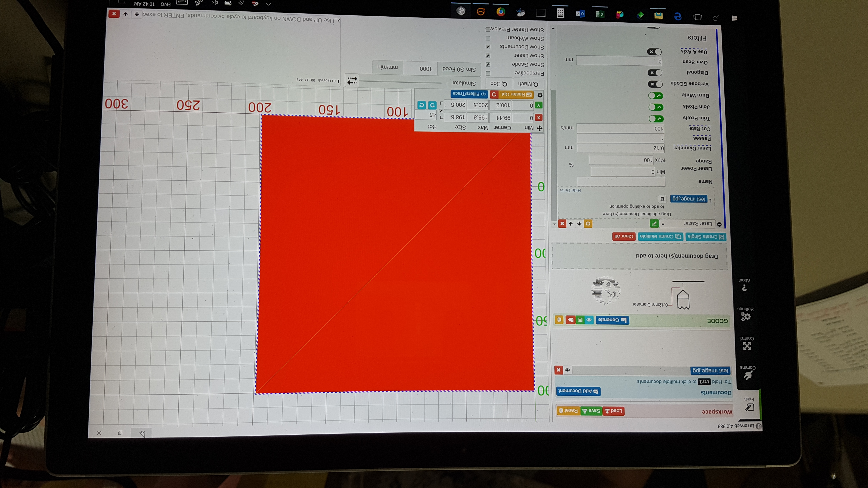This screenshot has width=868, height=488.
Task: Click the Add Document button
Action: 578,391
